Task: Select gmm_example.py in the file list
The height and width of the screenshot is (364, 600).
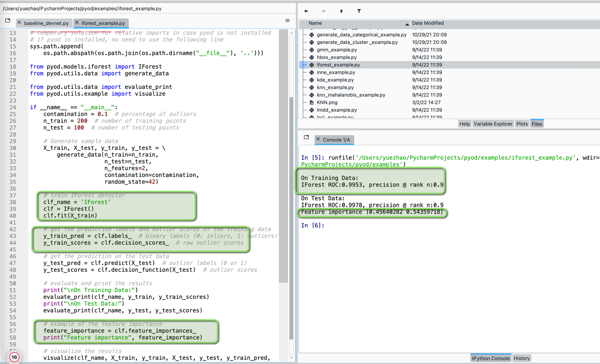Action: coord(337,50)
